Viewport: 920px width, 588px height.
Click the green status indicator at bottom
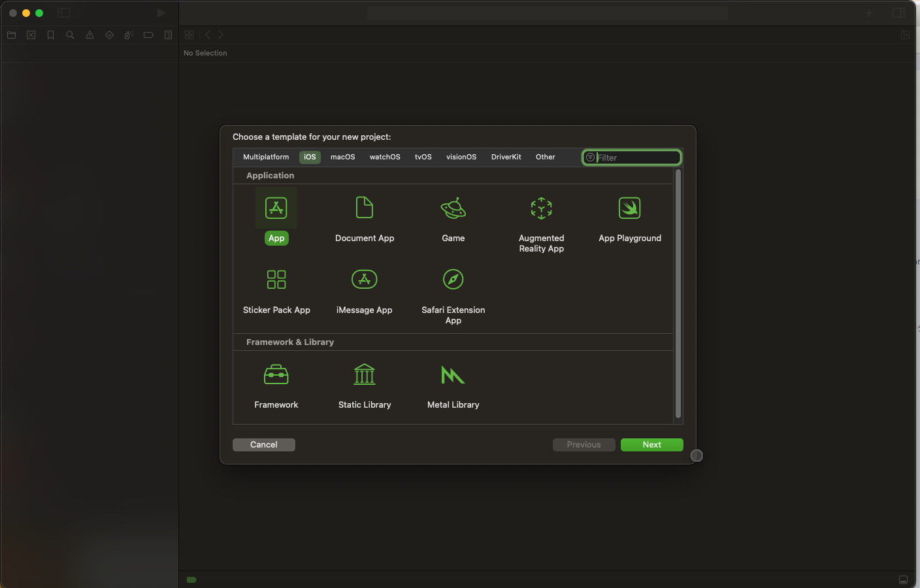coord(191,580)
